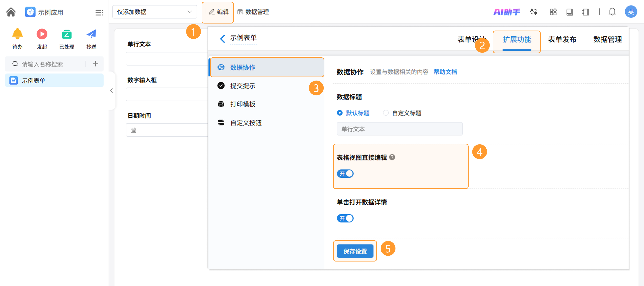Open 打印模板 in the side menu
This screenshot has height=286, width=644.
click(243, 104)
